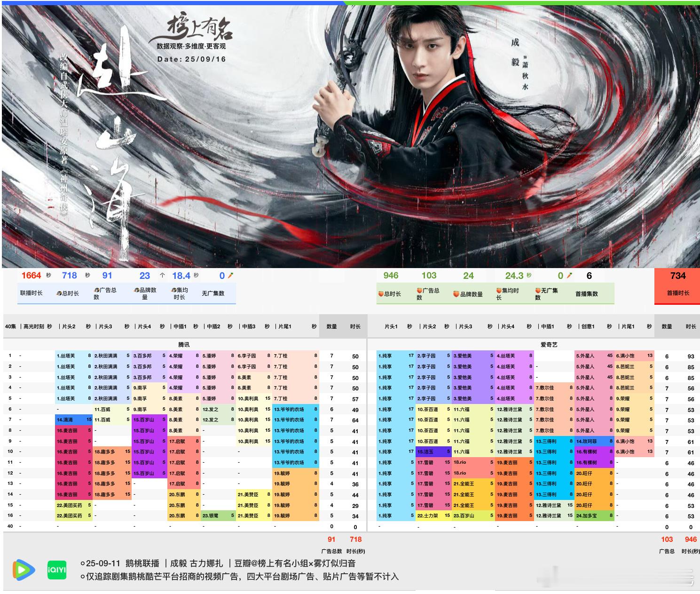Click the peach icon beside green 集均时长 label

(x=499, y=291)
